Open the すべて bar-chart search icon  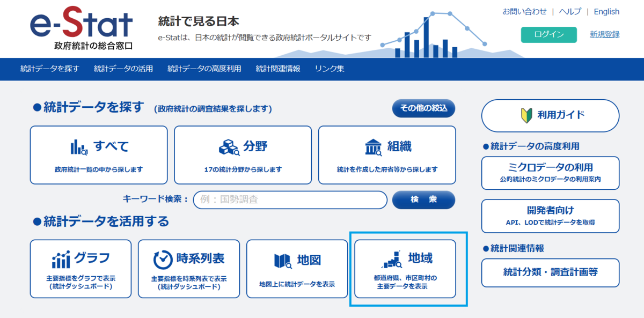pyautogui.click(x=79, y=147)
